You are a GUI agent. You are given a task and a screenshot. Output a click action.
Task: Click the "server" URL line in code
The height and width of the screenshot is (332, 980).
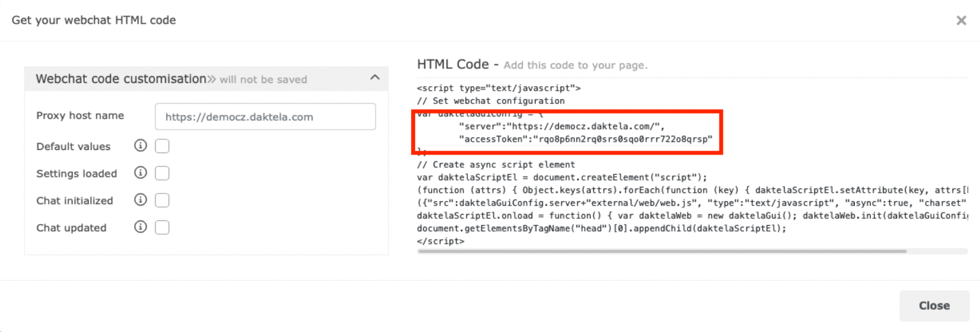pos(562,126)
